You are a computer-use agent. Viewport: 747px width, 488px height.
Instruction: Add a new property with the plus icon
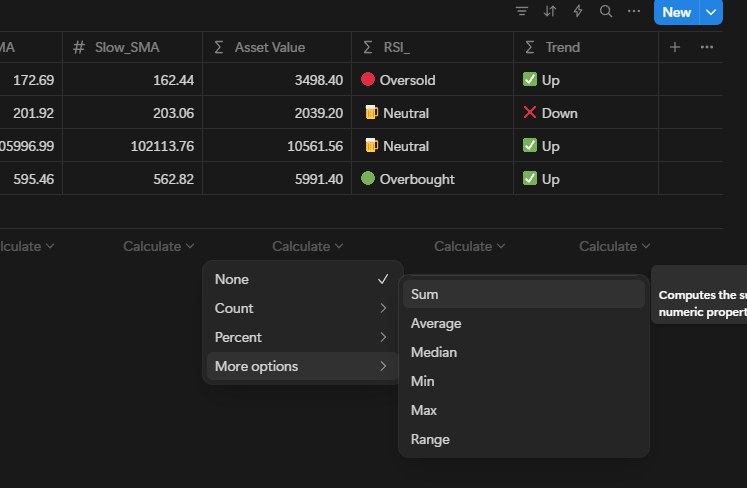[674, 47]
